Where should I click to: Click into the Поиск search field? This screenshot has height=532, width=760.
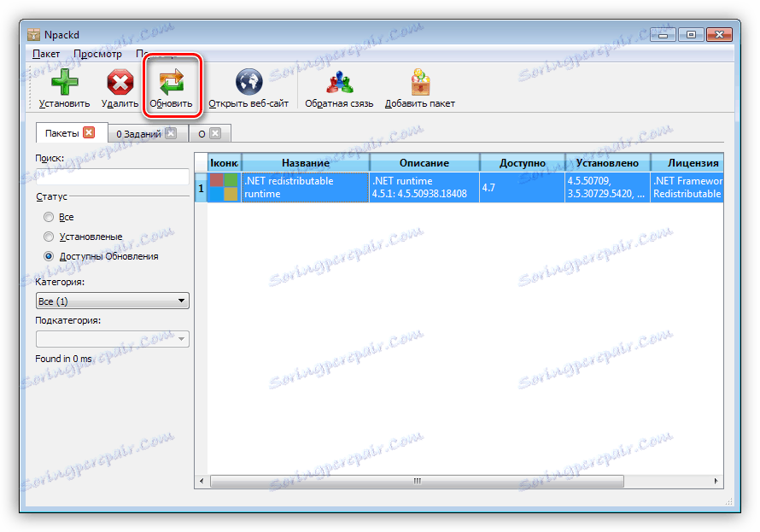click(x=113, y=177)
